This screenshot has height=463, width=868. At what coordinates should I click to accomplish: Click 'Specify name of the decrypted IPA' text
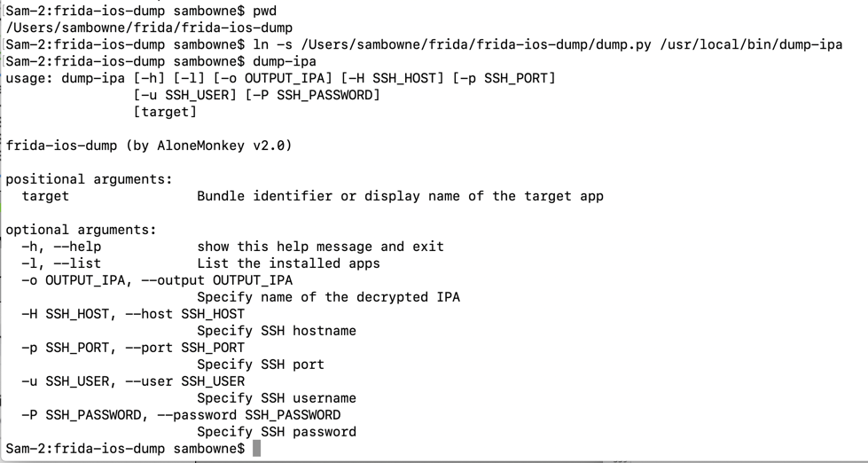click(x=328, y=297)
